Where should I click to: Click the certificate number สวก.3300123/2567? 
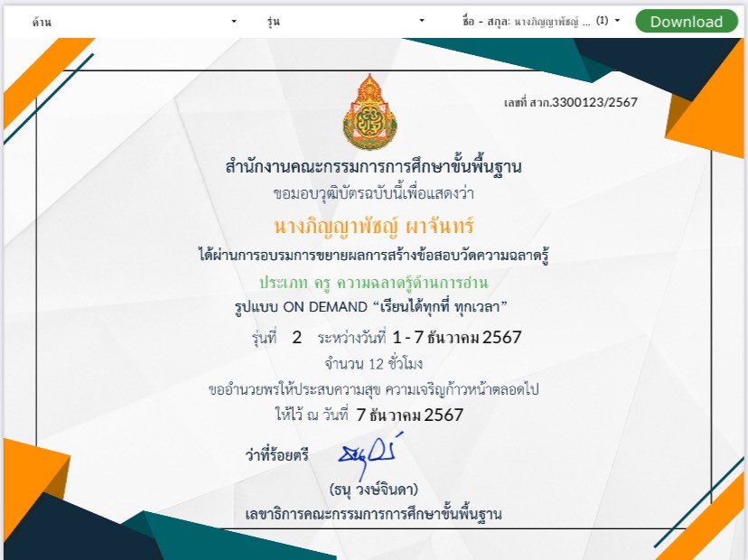click(x=571, y=102)
